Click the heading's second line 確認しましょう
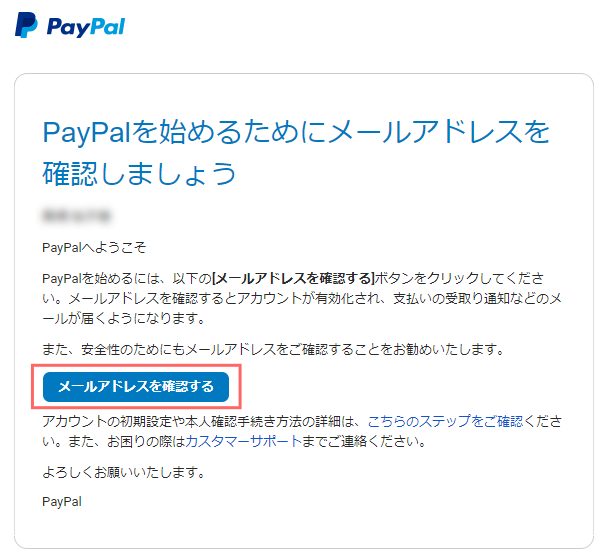The height and width of the screenshot is (559, 608). (139, 173)
